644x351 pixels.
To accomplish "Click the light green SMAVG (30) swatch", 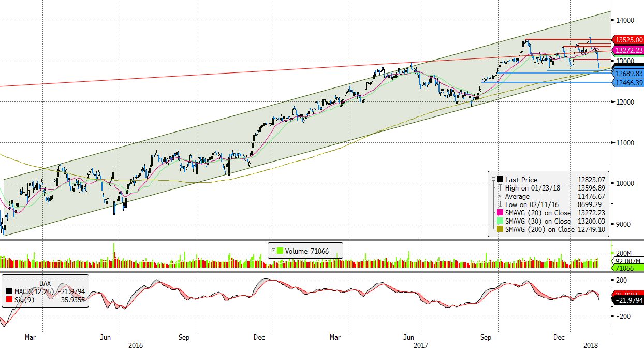I will 500,221.
